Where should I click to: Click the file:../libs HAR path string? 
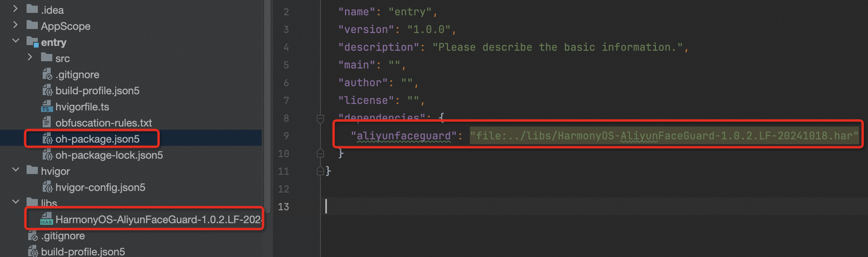pos(665,136)
